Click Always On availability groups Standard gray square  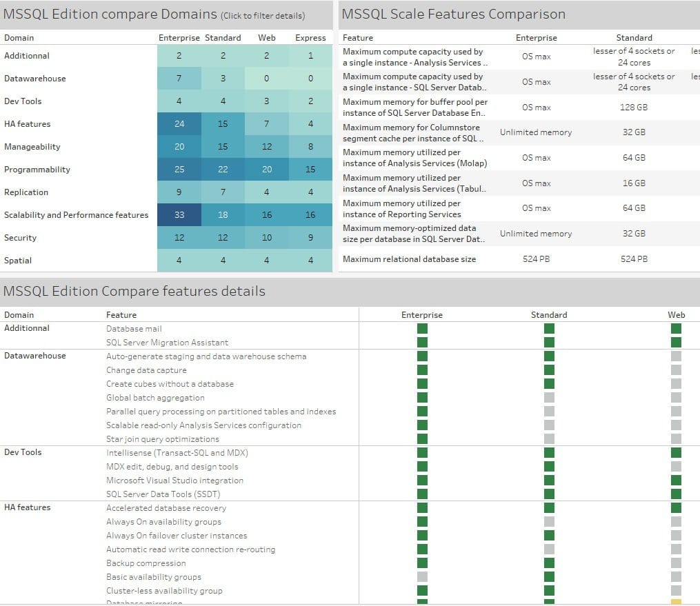point(549,522)
